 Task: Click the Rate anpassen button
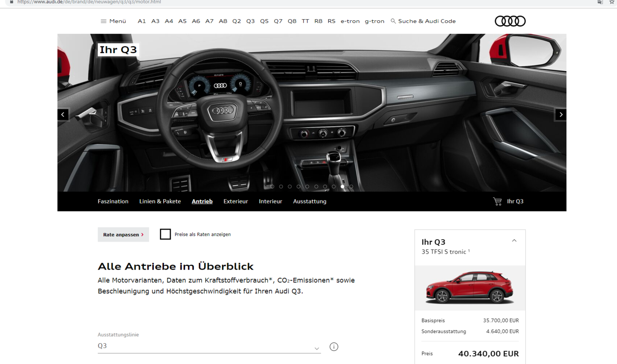(x=123, y=234)
